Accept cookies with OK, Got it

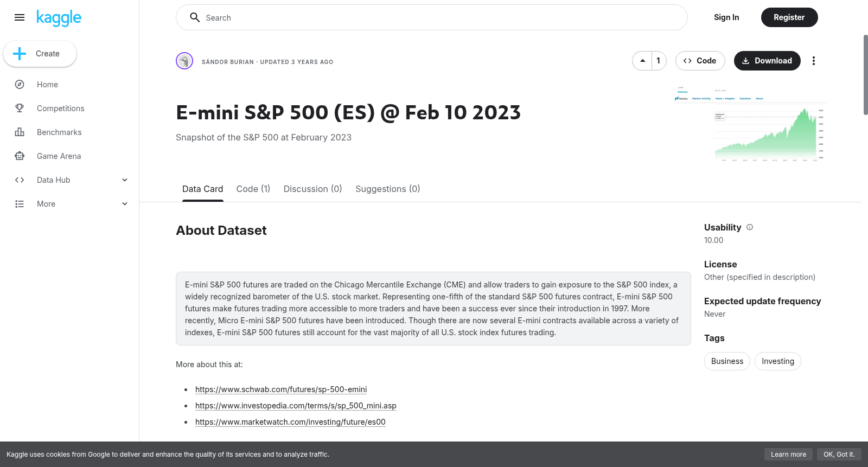839,455
